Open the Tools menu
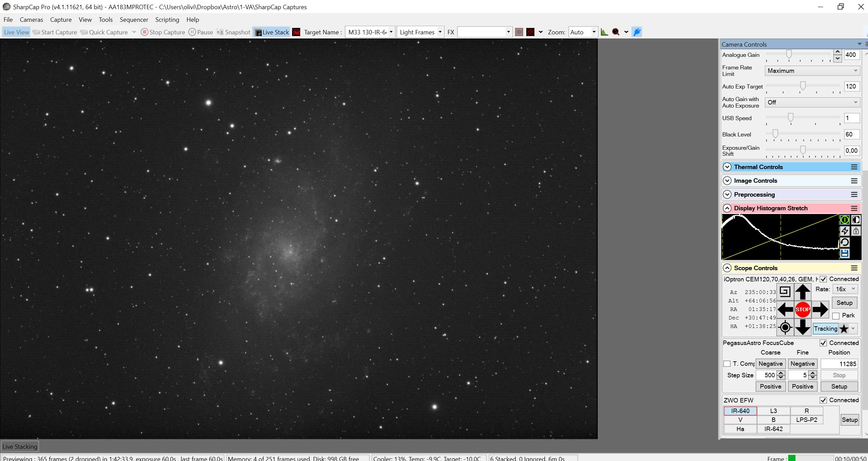 pos(106,20)
